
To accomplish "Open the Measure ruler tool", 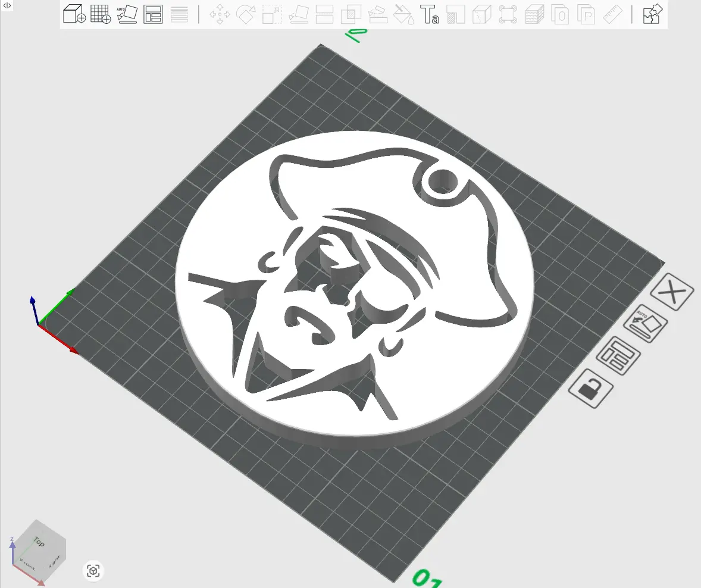I will (612, 14).
